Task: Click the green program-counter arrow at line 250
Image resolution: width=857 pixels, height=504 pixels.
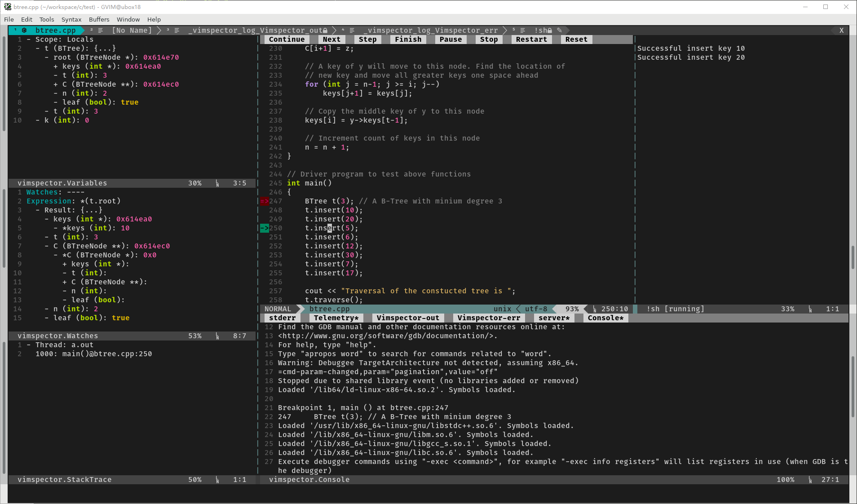Action: click(265, 228)
